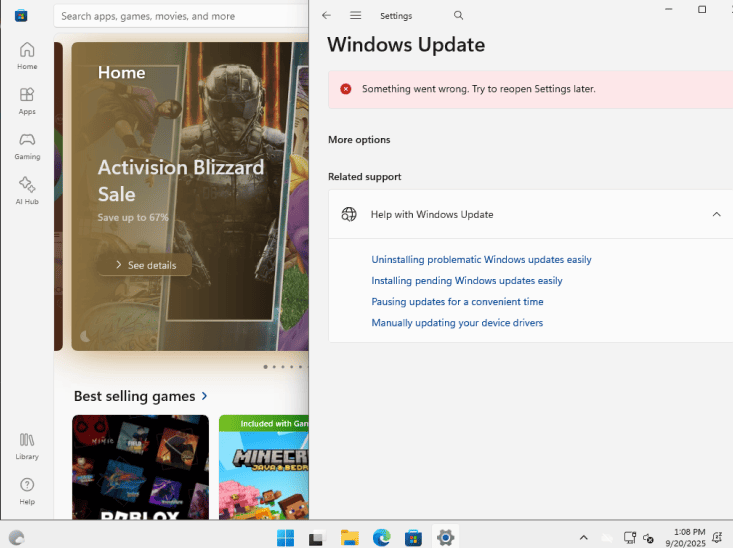Click the Microsoft Store logo icon
Viewport: 733px width, 548px height.
21,16
